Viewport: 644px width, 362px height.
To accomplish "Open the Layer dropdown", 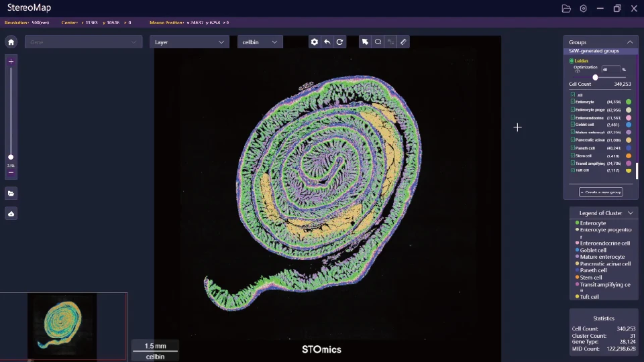I will (189, 42).
